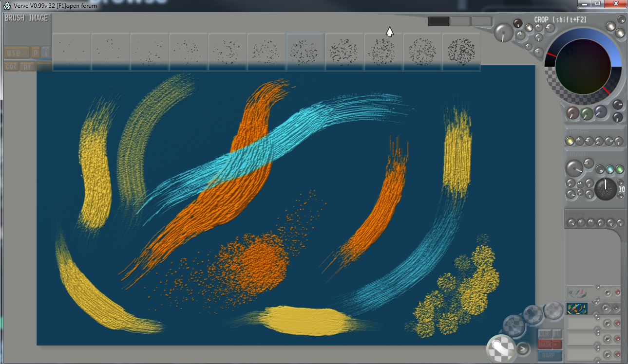
Task: Switch to the rightmost gray top tab
Action: (x=481, y=21)
